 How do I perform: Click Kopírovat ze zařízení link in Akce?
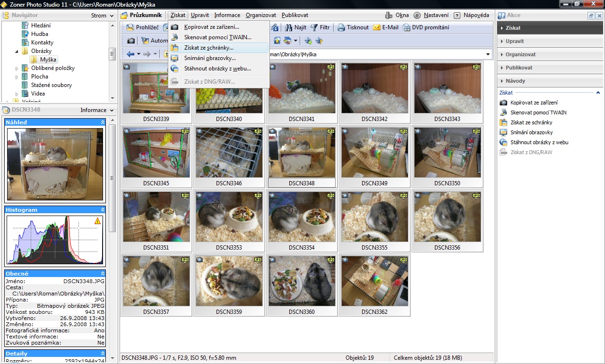(534, 103)
